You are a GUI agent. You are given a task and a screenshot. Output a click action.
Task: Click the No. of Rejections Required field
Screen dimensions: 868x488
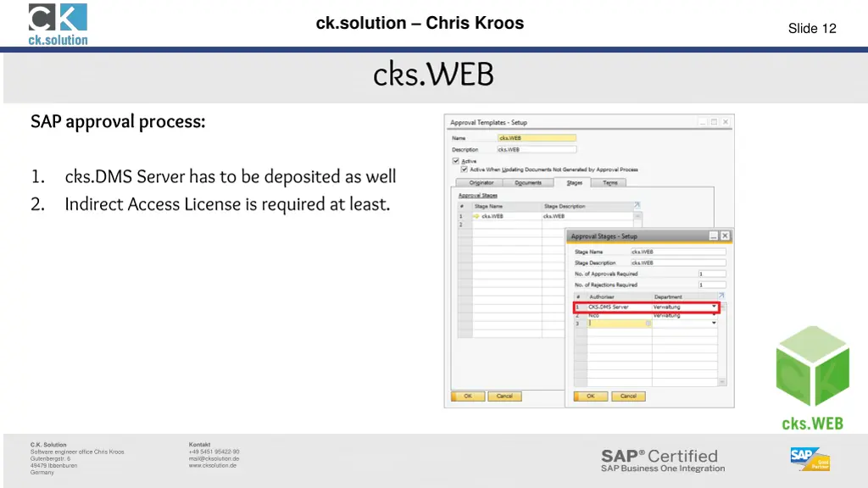pos(712,285)
